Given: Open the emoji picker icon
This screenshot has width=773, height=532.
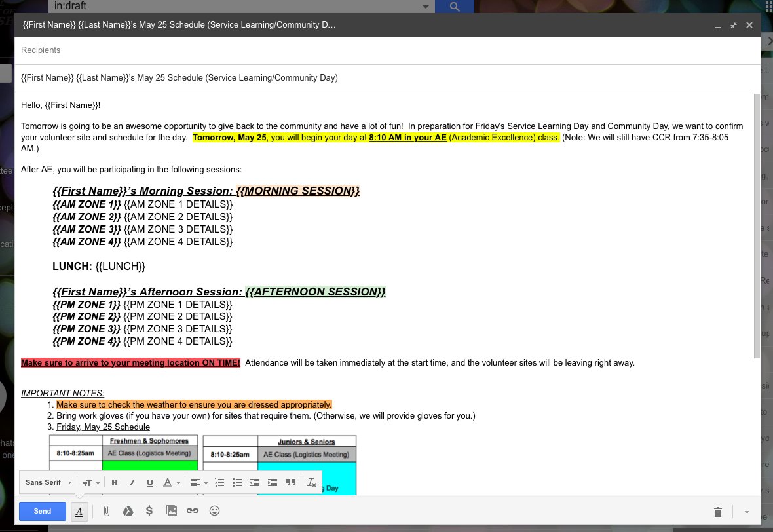Looking at the screenshot, I should [214, 511].
